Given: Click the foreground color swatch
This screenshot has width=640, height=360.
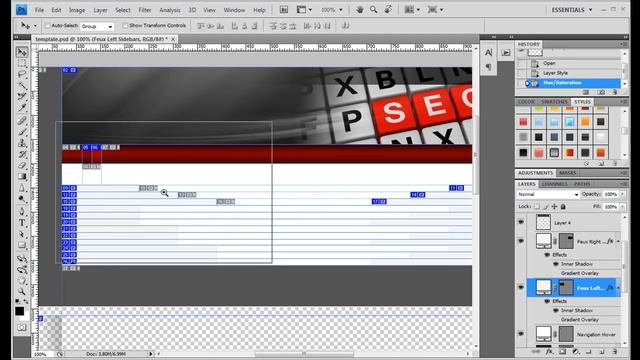Looking at the screenshot, I should 19,311.
